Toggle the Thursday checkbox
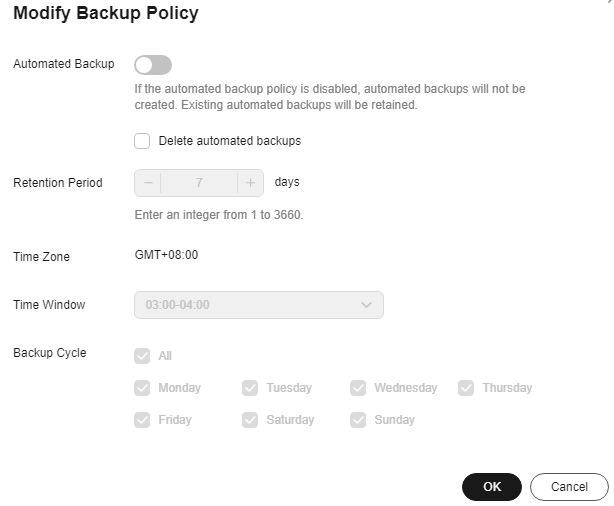The image size is (614, 506). click(466, 388)
